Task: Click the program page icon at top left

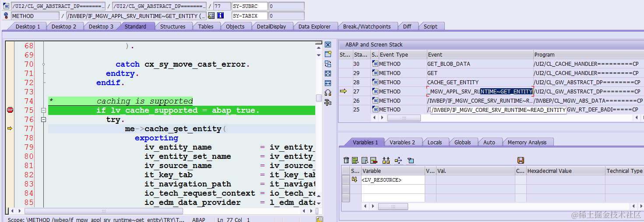Action: click(x=6, y=6)
